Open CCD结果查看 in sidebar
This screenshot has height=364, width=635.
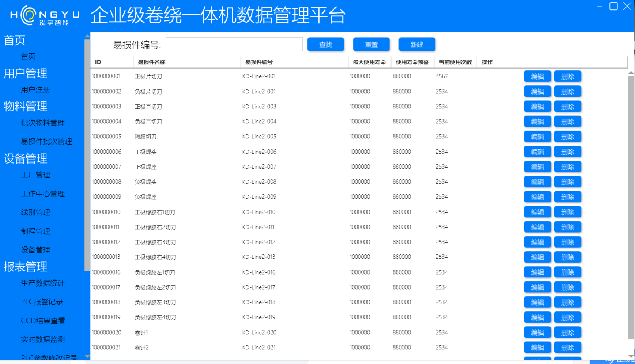43,321
